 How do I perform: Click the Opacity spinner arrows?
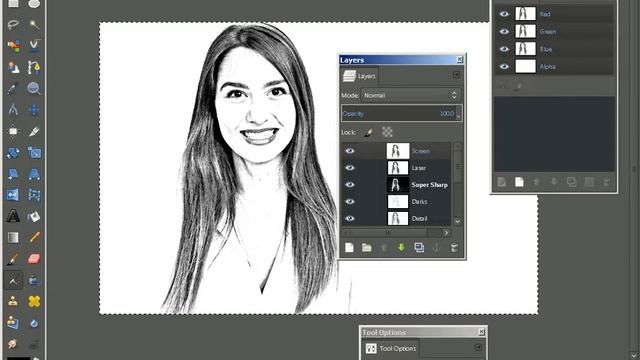pyautogui.click(x=458, y=114)
